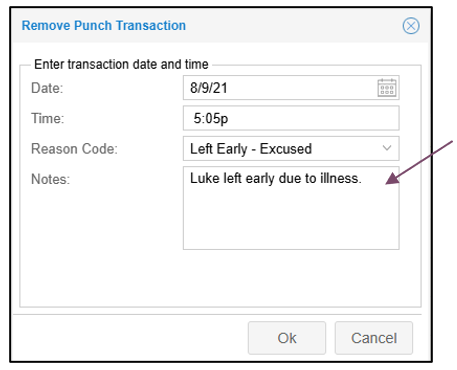The width and height of the screenshot is (457, 370).
Task: Click empty space below the notes text
Action: (291, 220)
